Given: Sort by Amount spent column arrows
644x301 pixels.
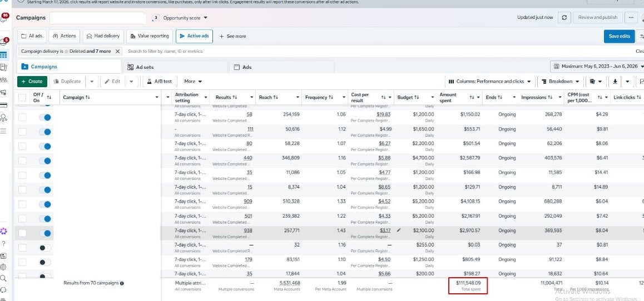Looking at the screenshot, I should tap(472, 98).
